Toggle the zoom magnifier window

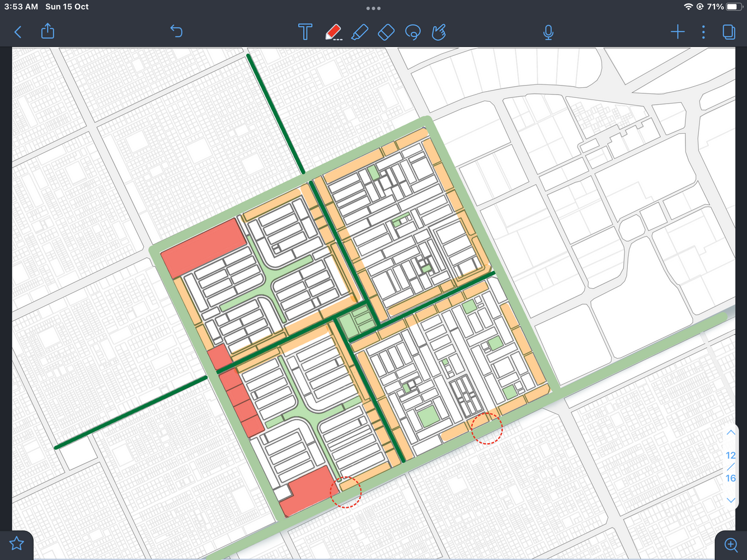click(x=731, y=544)
